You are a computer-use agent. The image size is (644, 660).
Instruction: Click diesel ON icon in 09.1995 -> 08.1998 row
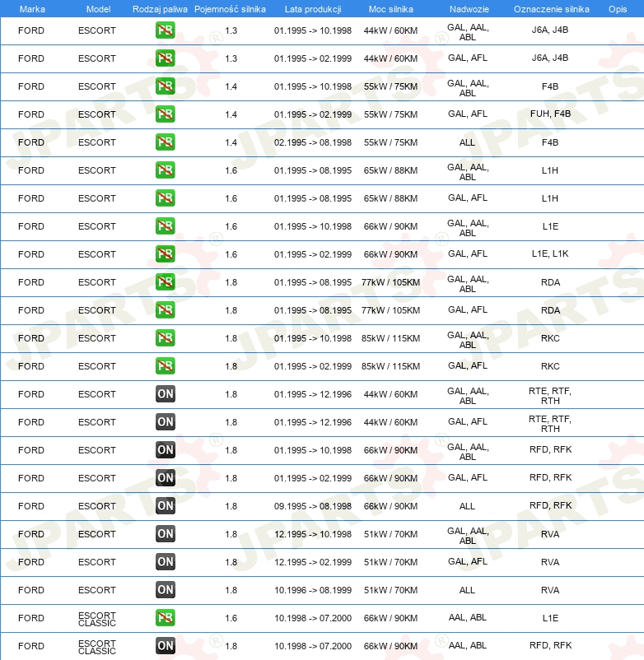tap(165, 506)
